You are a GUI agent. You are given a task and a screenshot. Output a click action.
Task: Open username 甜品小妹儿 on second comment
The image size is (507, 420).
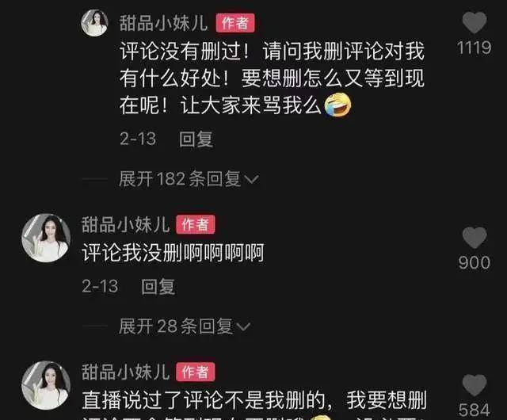coord(125,224)
